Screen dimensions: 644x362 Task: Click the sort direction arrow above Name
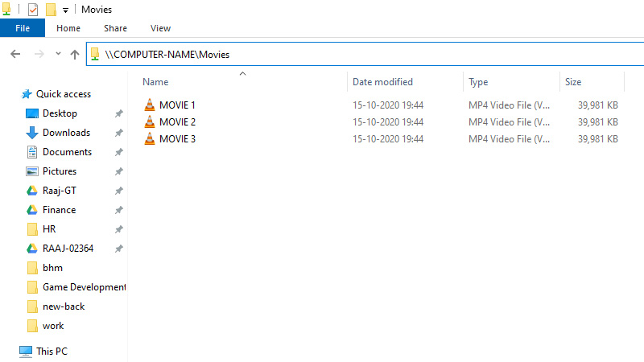coord(243,74)
